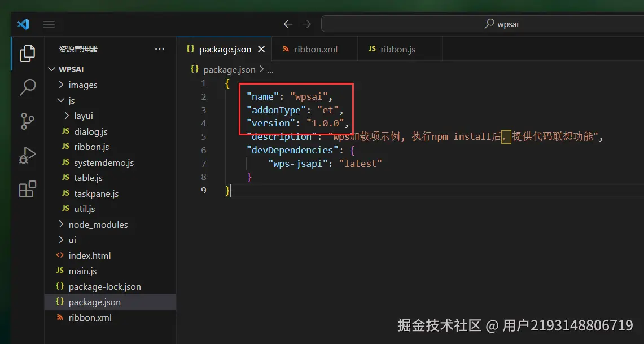Open ribbon.js in the explorer tree
This screenshot has height=344, width=644.
click(x=110, y=147)
